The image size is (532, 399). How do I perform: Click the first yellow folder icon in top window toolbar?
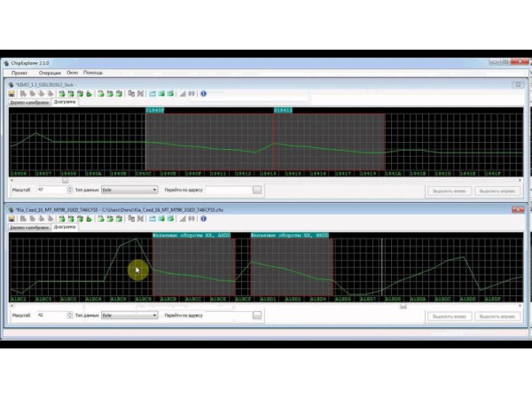12,93
